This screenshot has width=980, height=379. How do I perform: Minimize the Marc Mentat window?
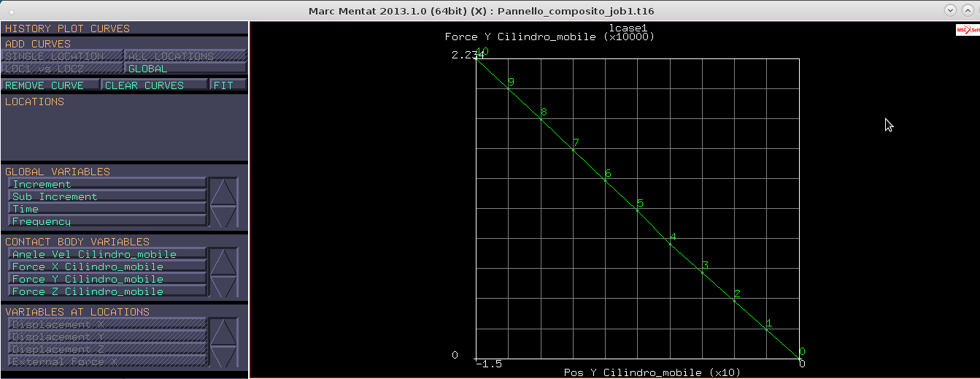[950, 10]
